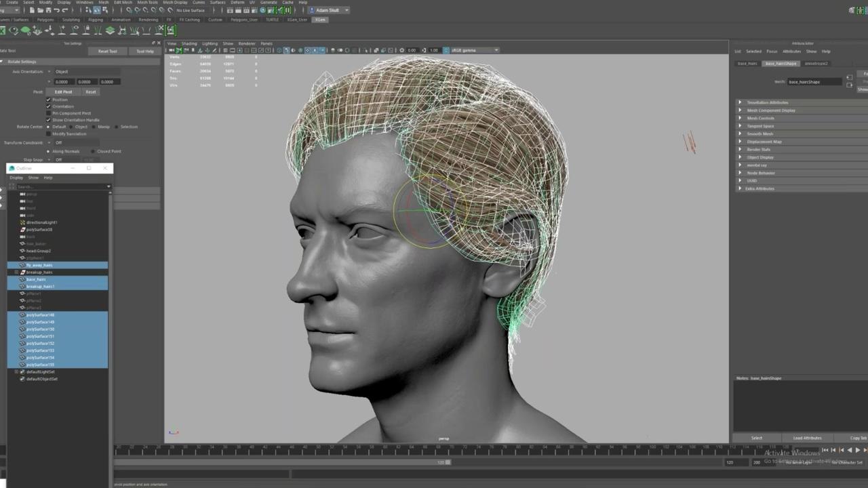Click the play forward button in playback controls
868x488 pixels.
click(857, 450)
